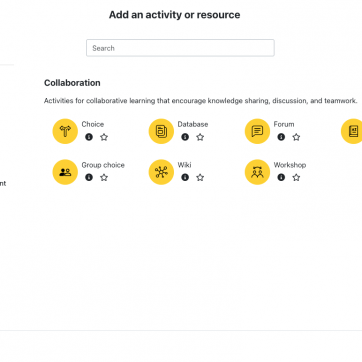Click the Search input field
This screenshot has width=362, height=362.
(x=180, y=48)
